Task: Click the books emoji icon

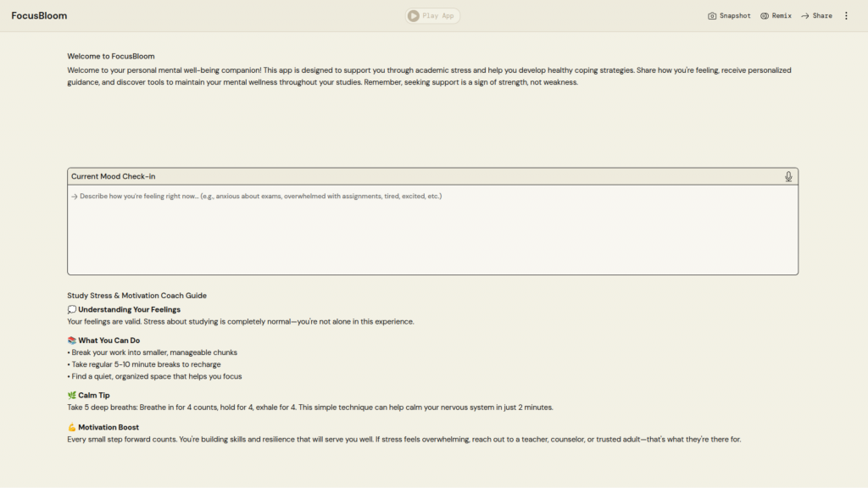Action: (x=72, y=341)
